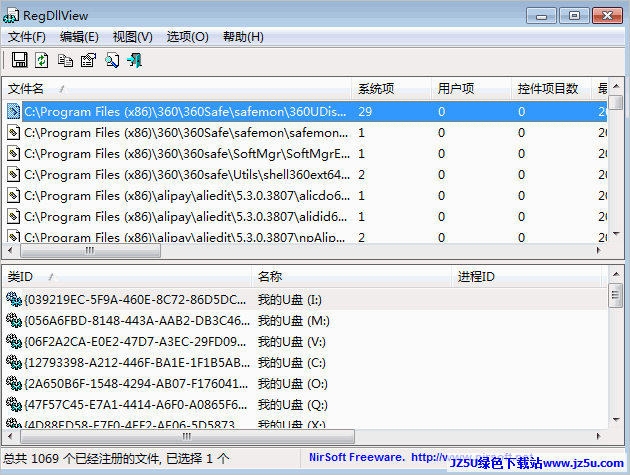Screen dimensions: 630x475
Task: Click file icon of shell360ext64... row
Action: click(13, 174)
